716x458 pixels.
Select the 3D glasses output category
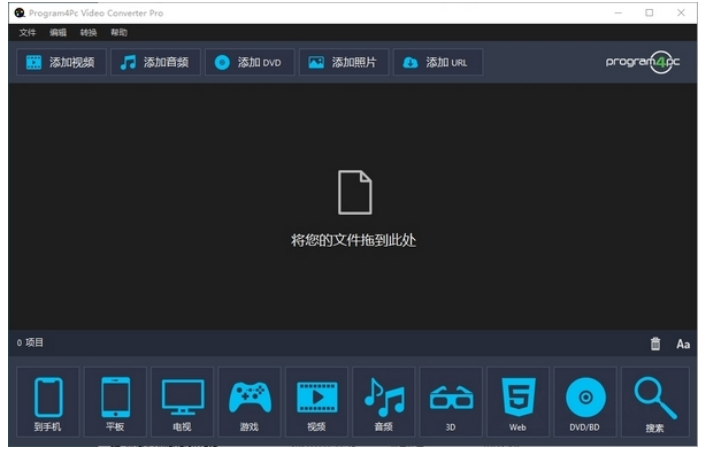click(x=451, y=402)
